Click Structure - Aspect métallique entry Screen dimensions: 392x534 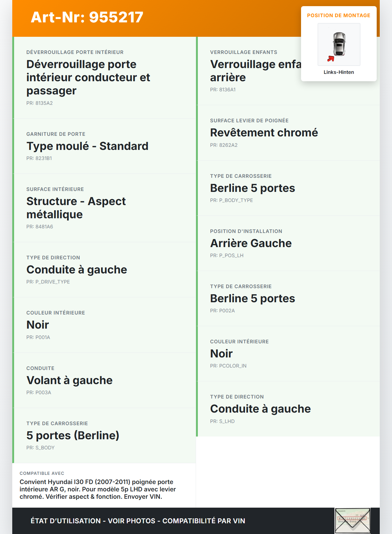click(x=76, y=208)
